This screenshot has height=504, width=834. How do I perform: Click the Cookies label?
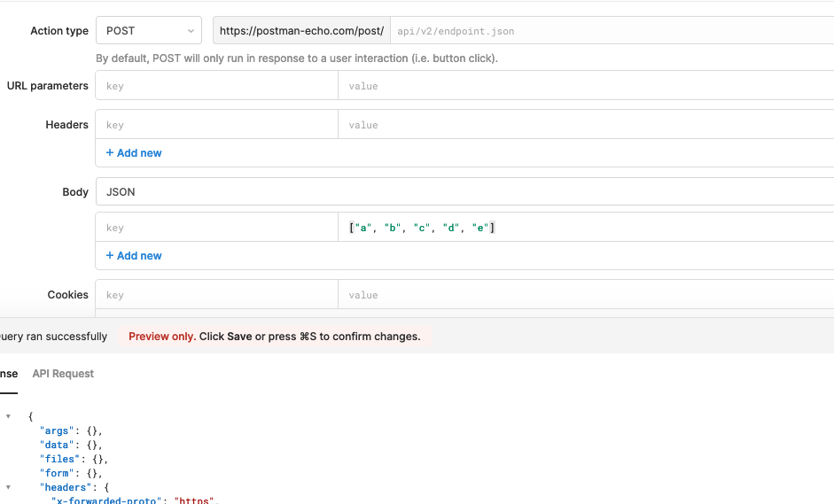(x=67, y=295)
